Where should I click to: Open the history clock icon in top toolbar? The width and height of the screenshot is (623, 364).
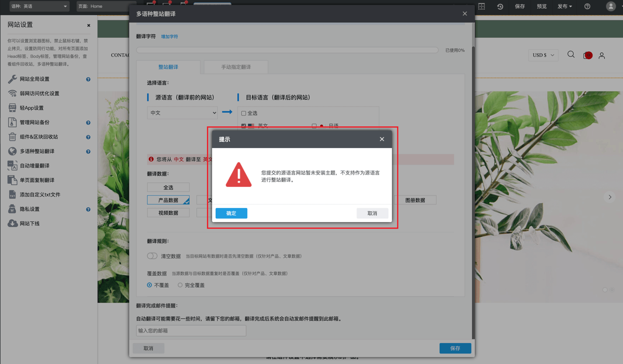[500, 7]
